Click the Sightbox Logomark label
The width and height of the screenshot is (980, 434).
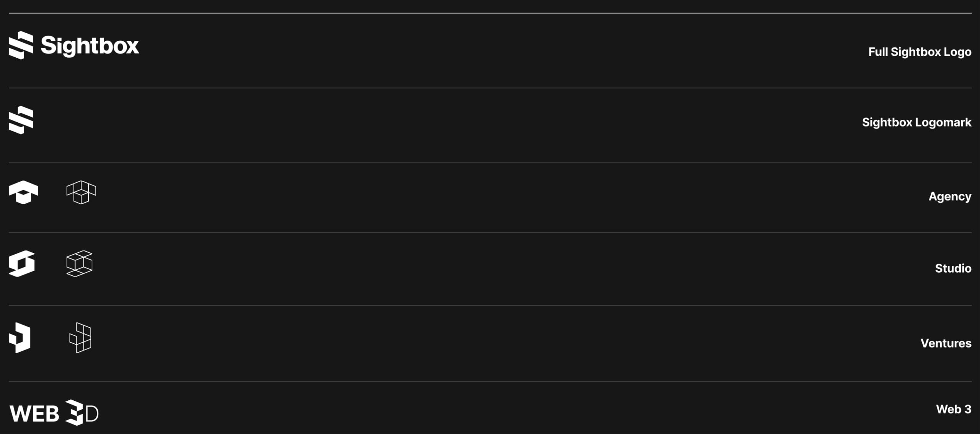916,122
